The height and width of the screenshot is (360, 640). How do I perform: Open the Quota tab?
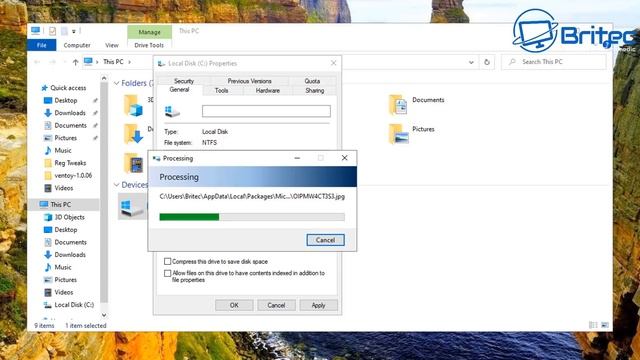click(312, 81)
